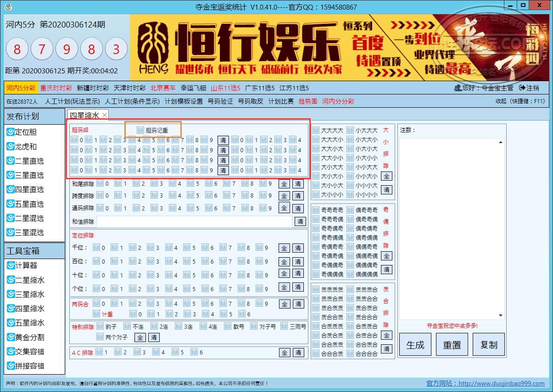The image size is (553, 392).
Task: Check 散号 special exclusion
Action: (x=228, y=327)
